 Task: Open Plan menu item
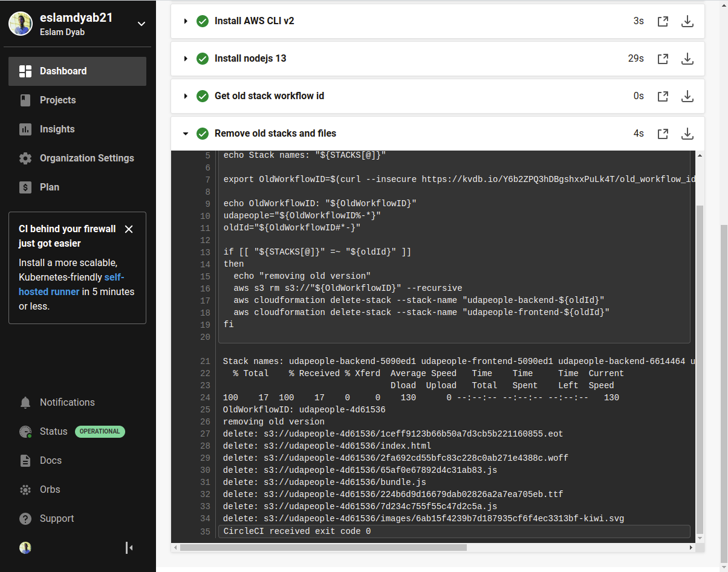pos(77,187)
